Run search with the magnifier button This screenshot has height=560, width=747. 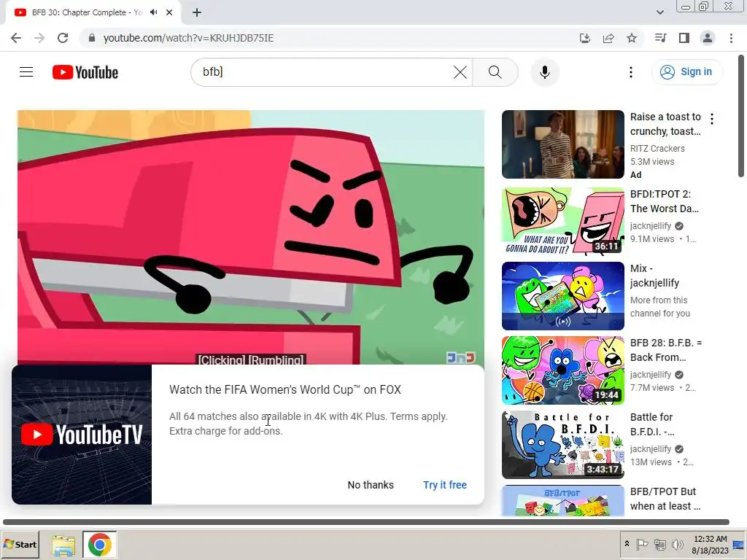(495, 72)
